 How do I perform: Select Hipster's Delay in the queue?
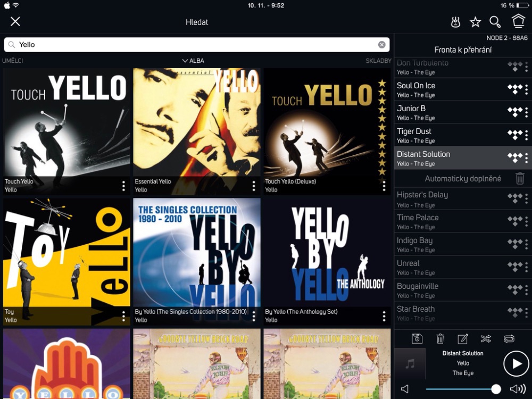[463, 199]
